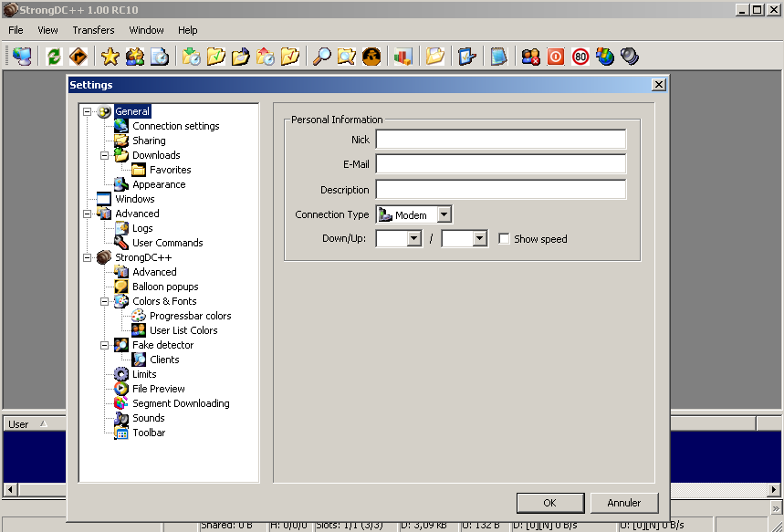This screenshot has width=784, height=532.
Task: Enable the Show speed checkbox
Action: pyautogui.click(x=504, y=239)
